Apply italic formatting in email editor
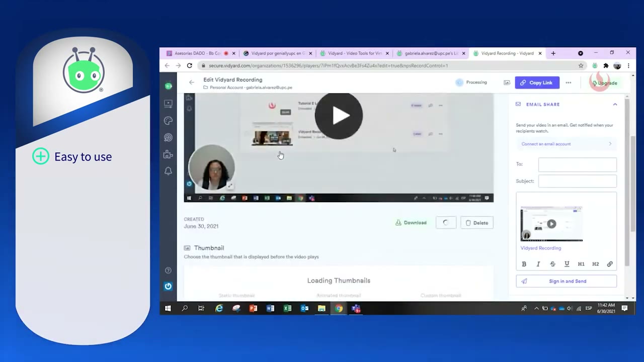The width and height of the screenshot is (644, 362). 538,264
